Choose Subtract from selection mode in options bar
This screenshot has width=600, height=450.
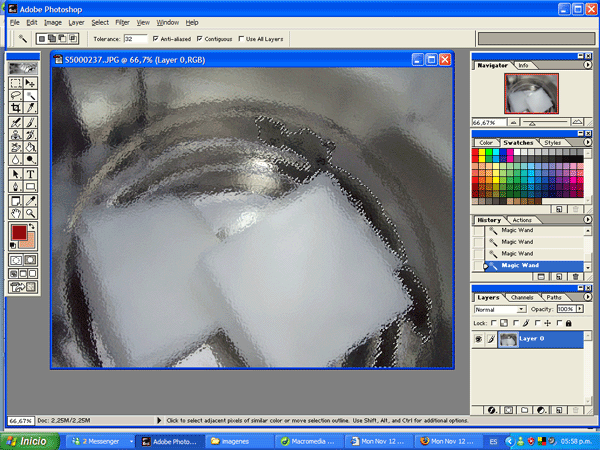pos(62,39)
